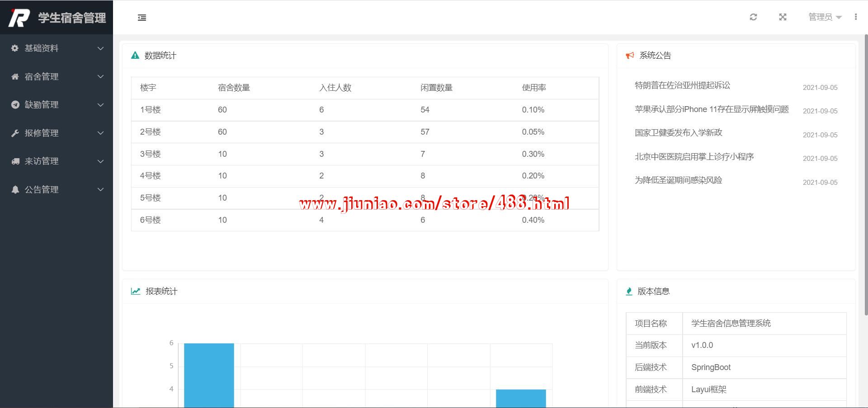This screenshot has width=868, height=408.
Task: Click the 57 idle count cell
Action: [425, 132]
